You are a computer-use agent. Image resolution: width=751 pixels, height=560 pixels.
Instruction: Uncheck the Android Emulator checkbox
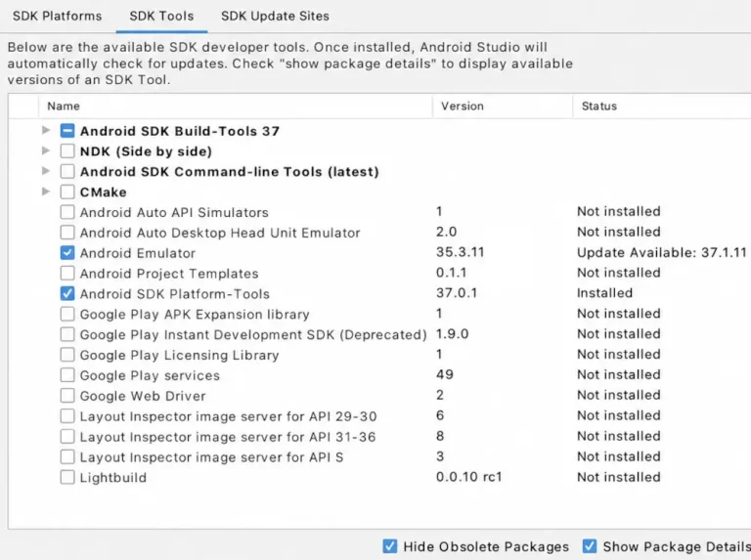[67, 253]
